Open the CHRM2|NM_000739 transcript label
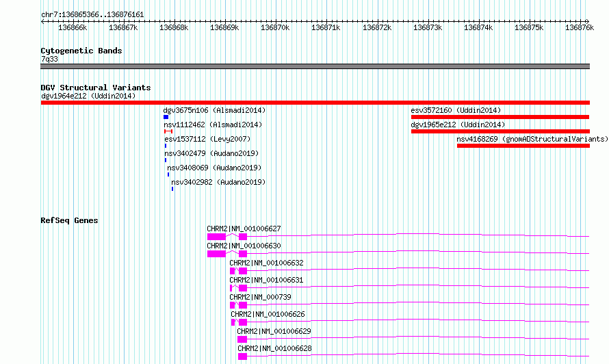609x364 pixels. (260, 297)
